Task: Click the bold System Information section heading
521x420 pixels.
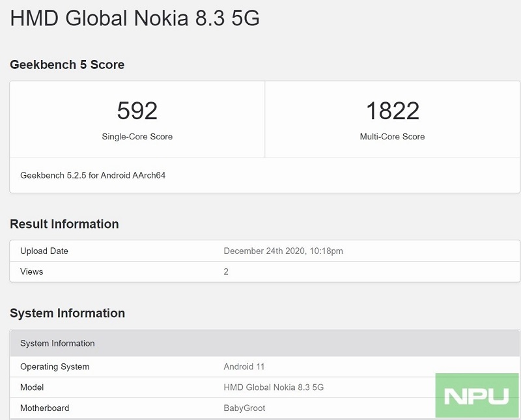Action: [x=67, y=313]
